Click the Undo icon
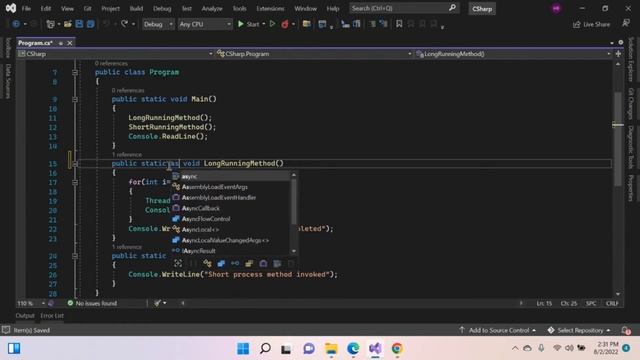This screenshot has height=360, width=640. [x=107, y=24]
